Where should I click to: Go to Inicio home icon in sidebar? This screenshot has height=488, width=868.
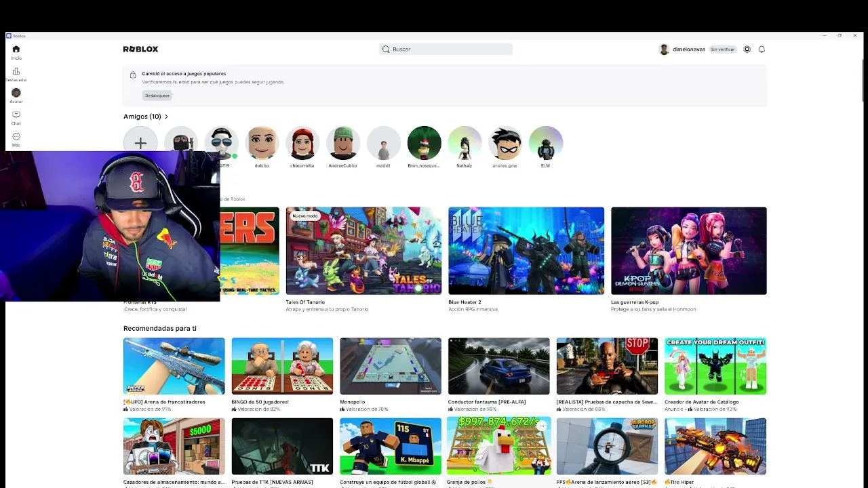16,49
